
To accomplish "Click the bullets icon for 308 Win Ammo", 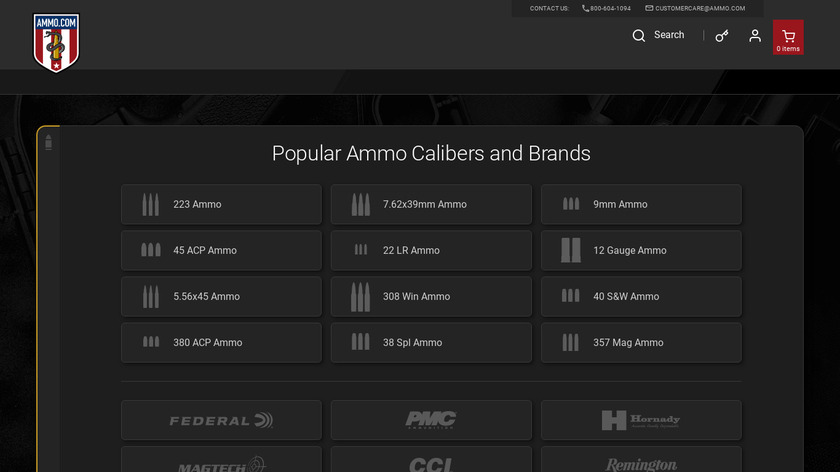I will pyautogui.click(x=361, y=297).
